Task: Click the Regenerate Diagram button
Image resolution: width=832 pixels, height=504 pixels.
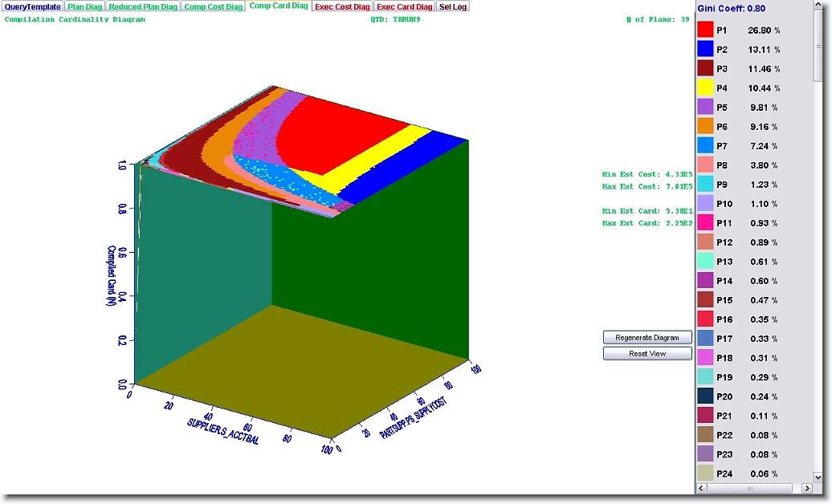Action: pyautogui.click(x=647, y=338)
